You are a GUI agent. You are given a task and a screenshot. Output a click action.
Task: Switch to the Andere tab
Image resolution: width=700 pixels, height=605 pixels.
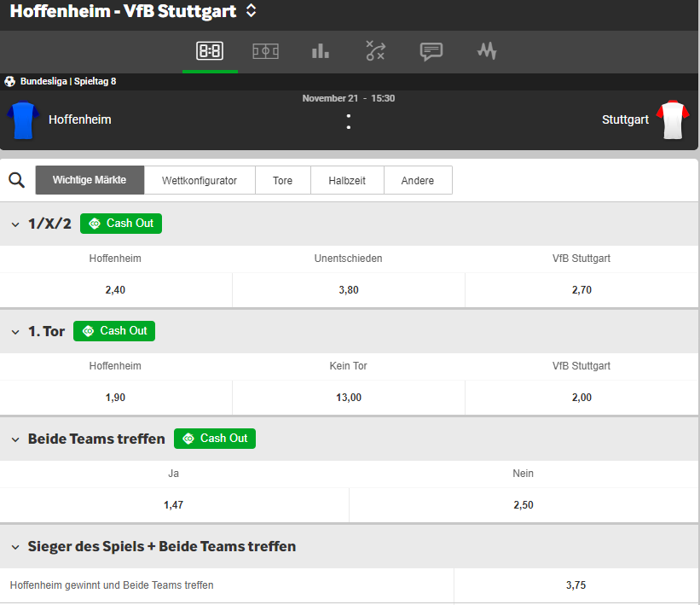418,180
